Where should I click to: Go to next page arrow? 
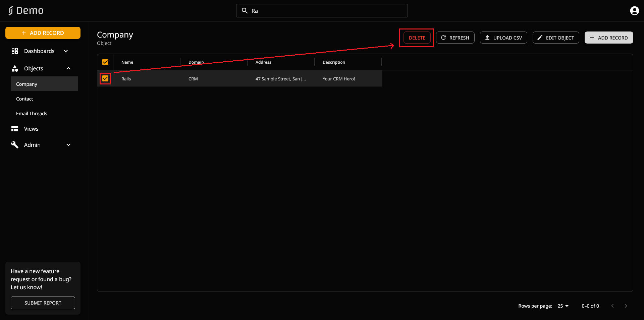pyautogui.click(x=626, y=306)
